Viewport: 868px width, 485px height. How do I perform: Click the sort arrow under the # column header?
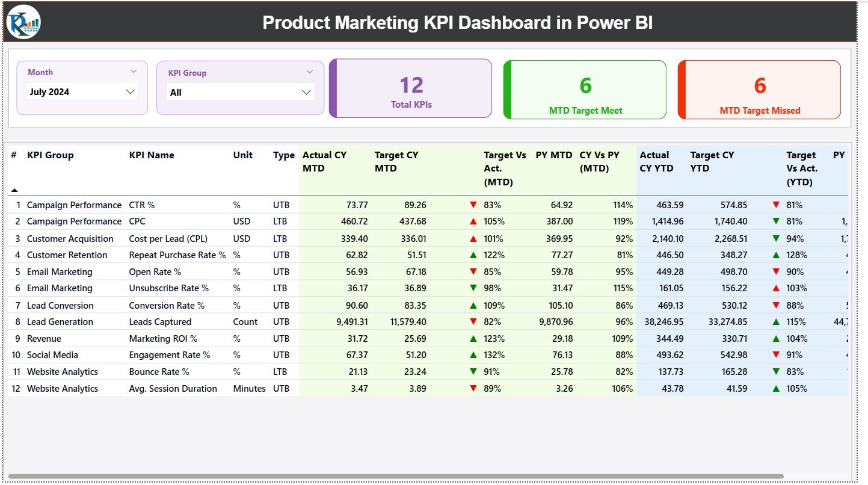click(14, 190)
